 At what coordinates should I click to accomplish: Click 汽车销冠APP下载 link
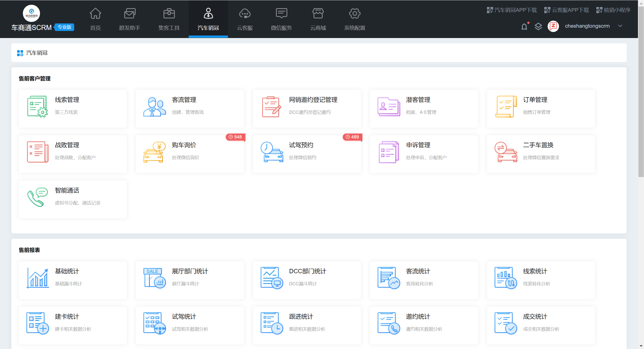coord(512,10)
